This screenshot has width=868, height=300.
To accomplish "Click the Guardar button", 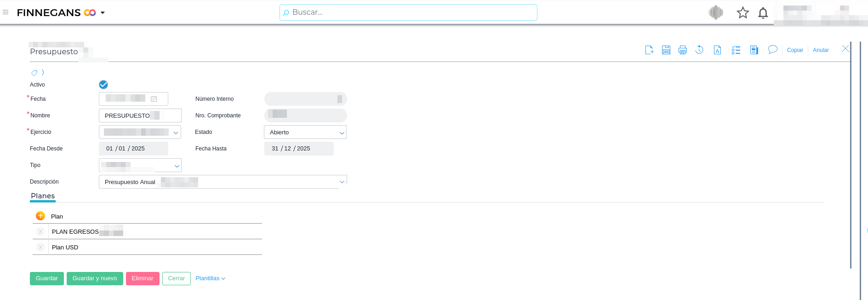I will [x=47, y=278].
